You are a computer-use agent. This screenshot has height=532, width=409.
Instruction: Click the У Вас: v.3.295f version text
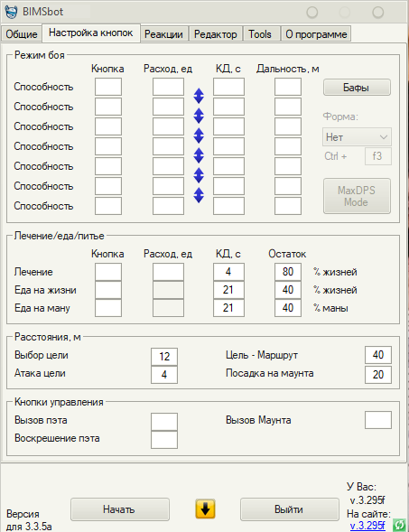[x=366, y=494]
